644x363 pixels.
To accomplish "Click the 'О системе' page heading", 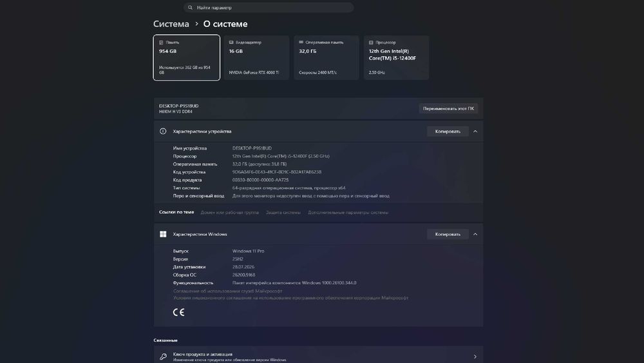I will pos(225,24).
